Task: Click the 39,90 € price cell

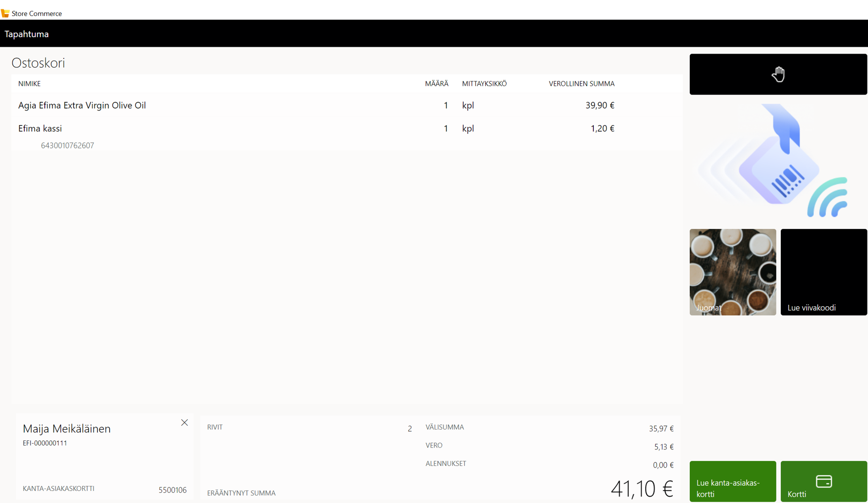Action: click(x=600, y=105)
